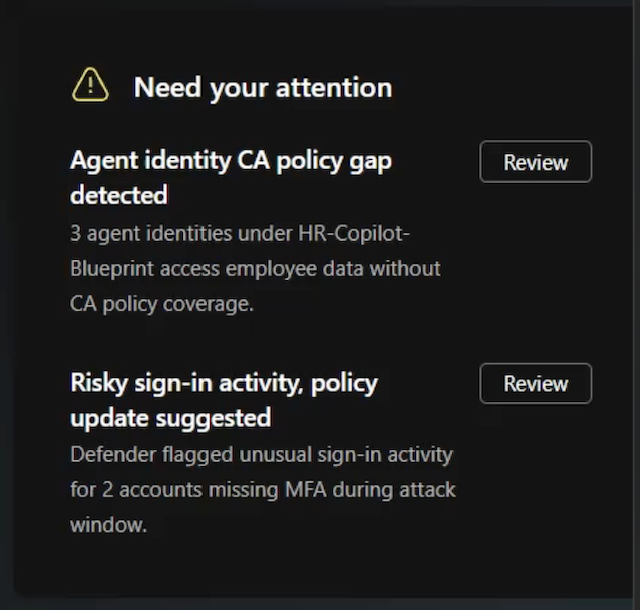Click the 'Defender flagged unusual sign-in activity' line
This screenshot has width=640, height=610.
click(262, 455)
